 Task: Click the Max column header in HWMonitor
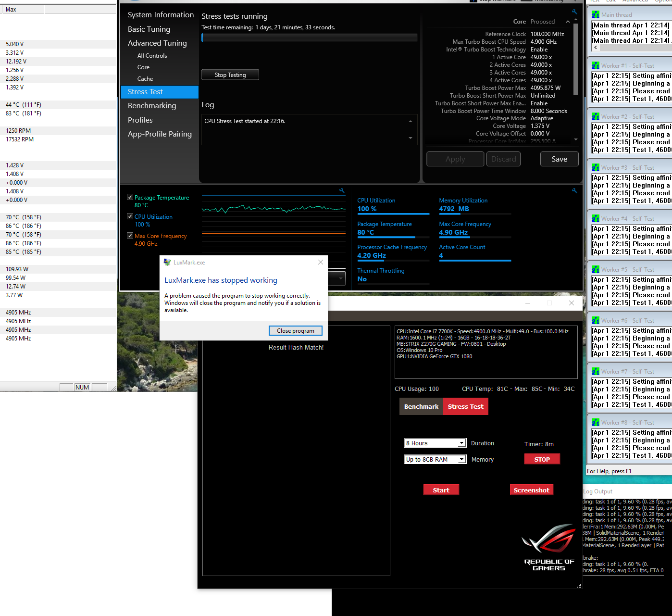22,9
